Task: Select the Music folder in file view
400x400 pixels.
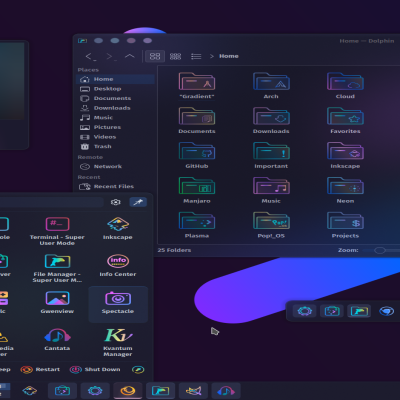Action: pos(271,186)
